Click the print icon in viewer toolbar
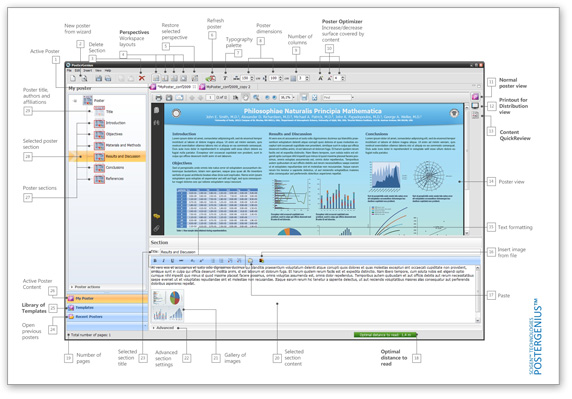Screen dimensions: 572x399 point(159,98)
